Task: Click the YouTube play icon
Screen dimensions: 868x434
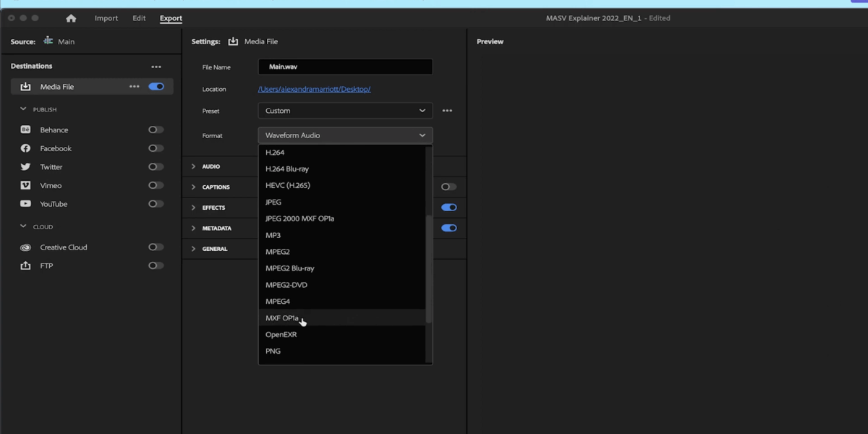Action: click(x=25, y=204)
